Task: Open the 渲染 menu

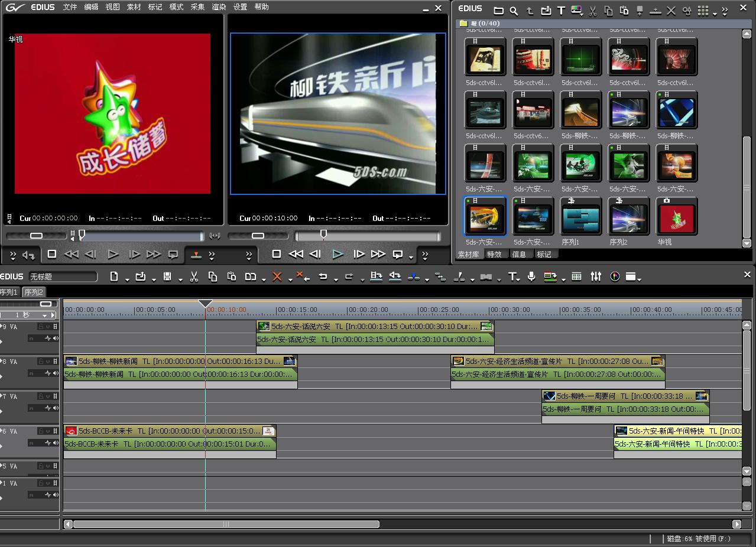Action: click(x=219, y=7)
